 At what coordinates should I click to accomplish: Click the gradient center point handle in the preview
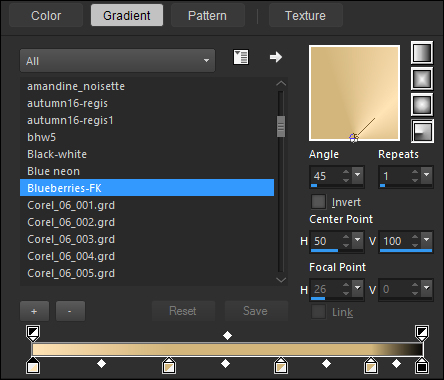pos(354,137)
